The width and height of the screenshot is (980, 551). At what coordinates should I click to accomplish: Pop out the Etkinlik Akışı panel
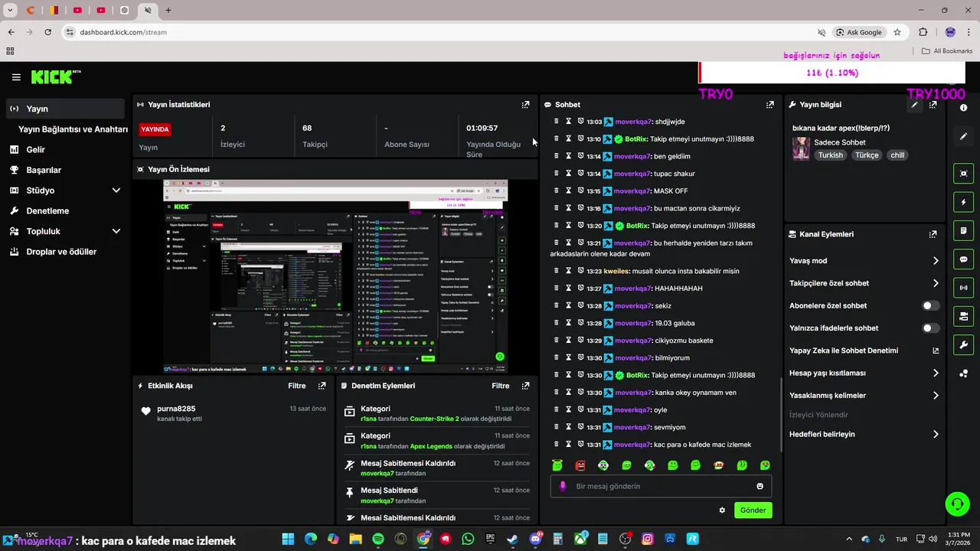(x=322, y=386)
